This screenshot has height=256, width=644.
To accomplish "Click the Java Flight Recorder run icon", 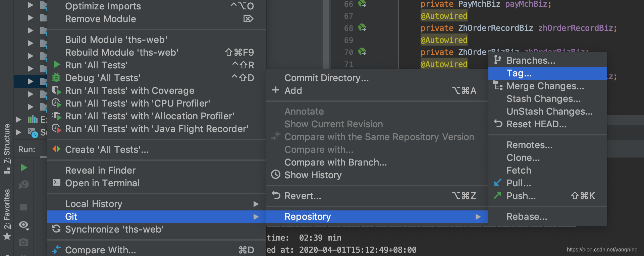I will (56, 129).
